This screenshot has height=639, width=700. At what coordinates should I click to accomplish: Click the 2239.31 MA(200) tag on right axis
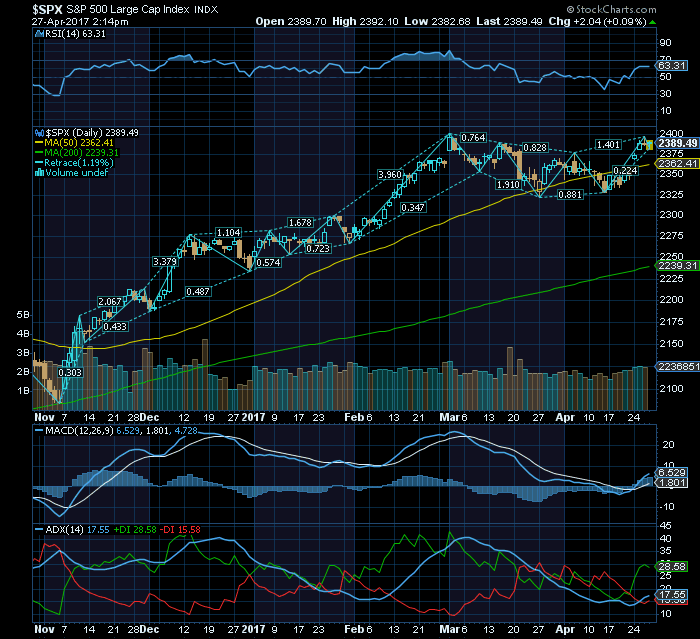(x=678, y=266)
